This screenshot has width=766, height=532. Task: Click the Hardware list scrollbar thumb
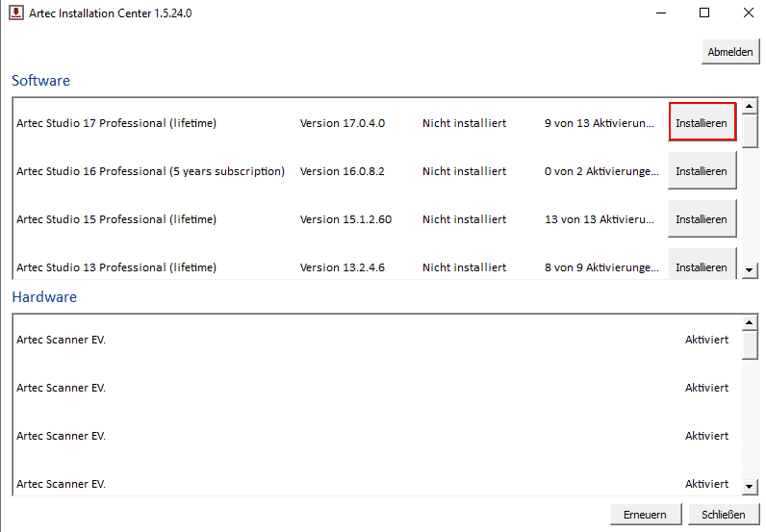pyautogui.click(x=751, y=343)
